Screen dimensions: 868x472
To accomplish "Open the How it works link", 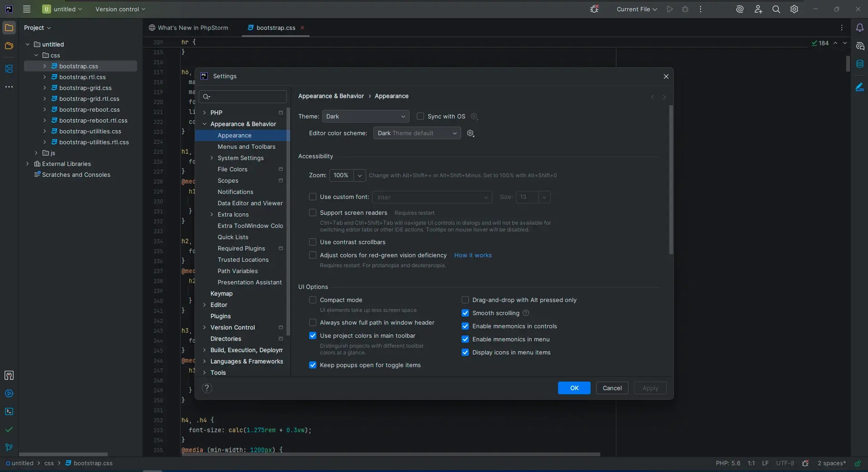I will (472, 255).
